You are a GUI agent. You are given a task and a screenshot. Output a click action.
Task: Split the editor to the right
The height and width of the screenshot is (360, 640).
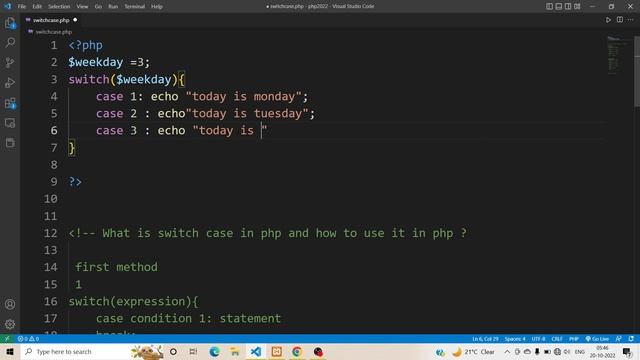[x=620, y=20]
